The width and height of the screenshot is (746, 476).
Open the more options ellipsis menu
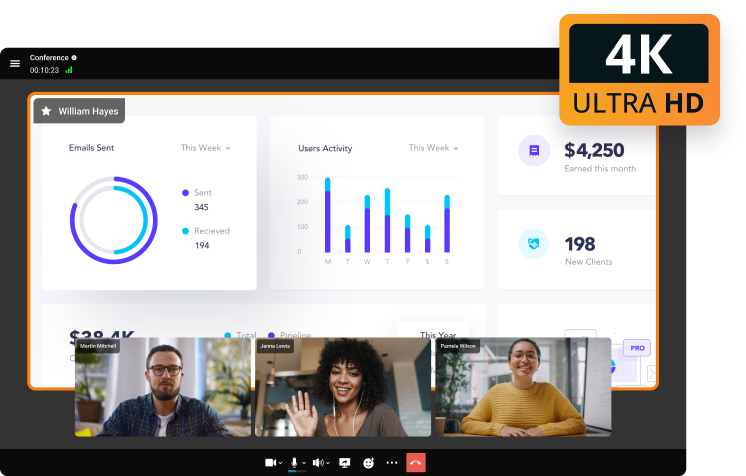(x=392, y=463)
